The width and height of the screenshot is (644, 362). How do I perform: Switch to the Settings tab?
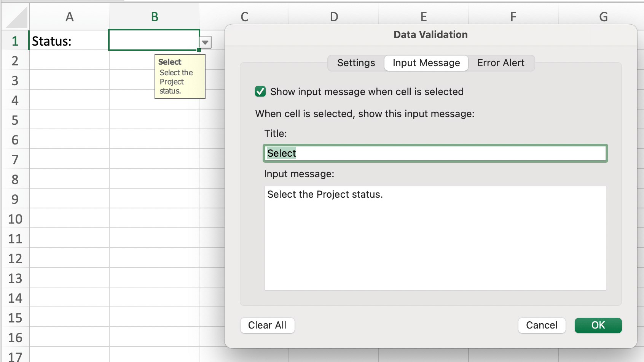coord(356,63)
